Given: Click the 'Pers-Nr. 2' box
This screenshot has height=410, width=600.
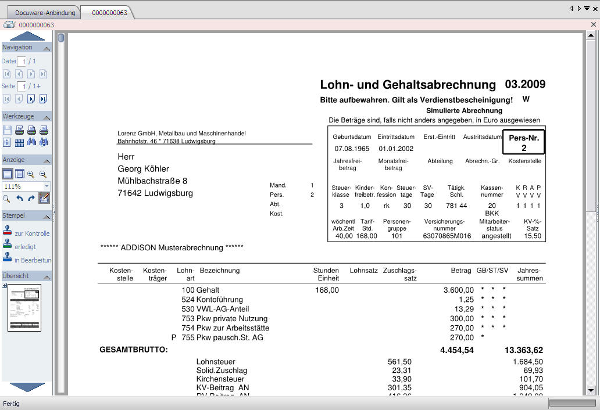Looking at the screenshot, I should click(x=523, y=142).
